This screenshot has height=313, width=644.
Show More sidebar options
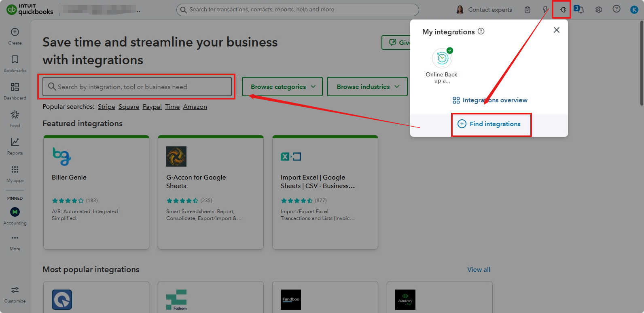click(15, 243)
